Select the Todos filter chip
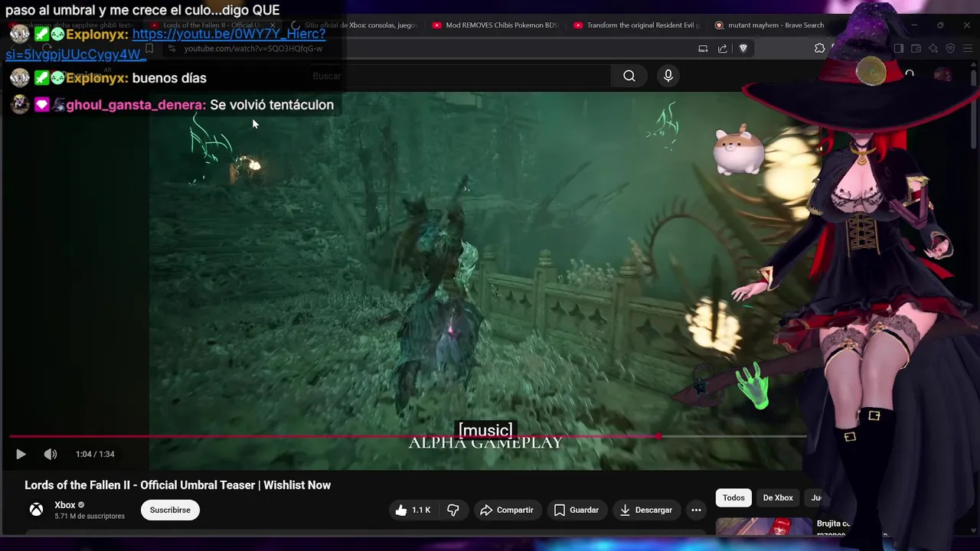The image size is (980, 551). pyautogui.click(x=733, y=497)
